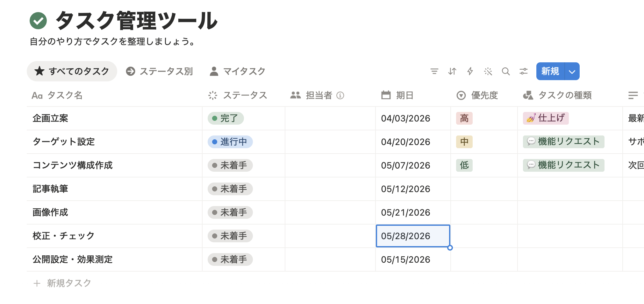Open the 画像作成 task
The height and width of the screenshot is (304, 644).
point(50,212)
